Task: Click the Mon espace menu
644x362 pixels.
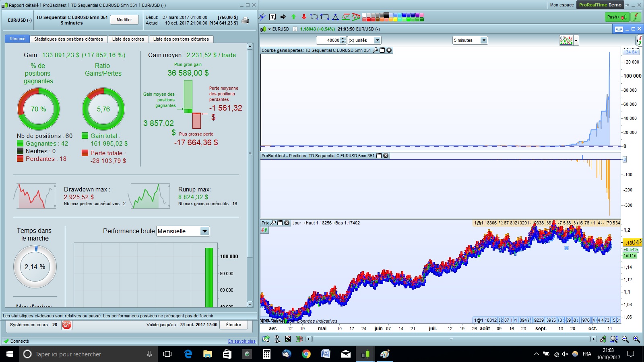Action: click(562, 5)
